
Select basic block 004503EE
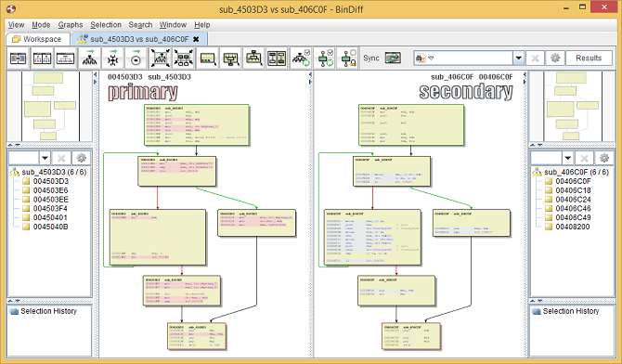51,200
